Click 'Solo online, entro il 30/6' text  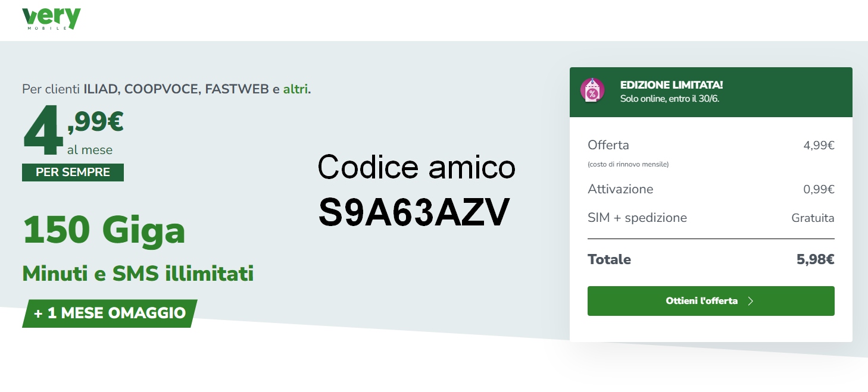[x=670, y=99]
